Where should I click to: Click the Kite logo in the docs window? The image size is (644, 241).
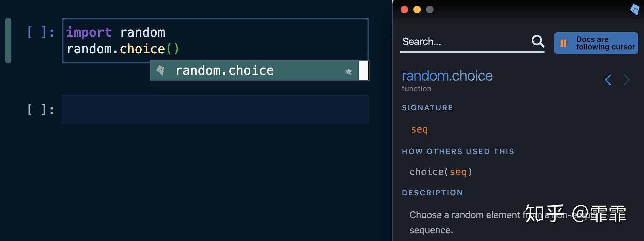click(x=635, y=9)
